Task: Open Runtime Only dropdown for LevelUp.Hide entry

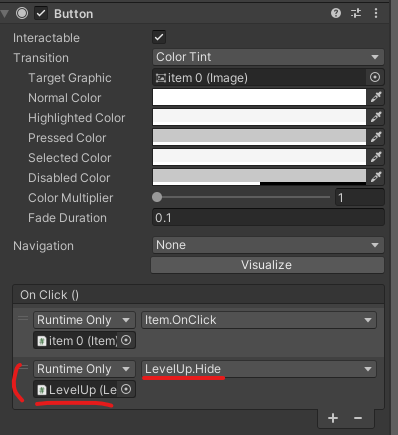Action: point(84,369)
